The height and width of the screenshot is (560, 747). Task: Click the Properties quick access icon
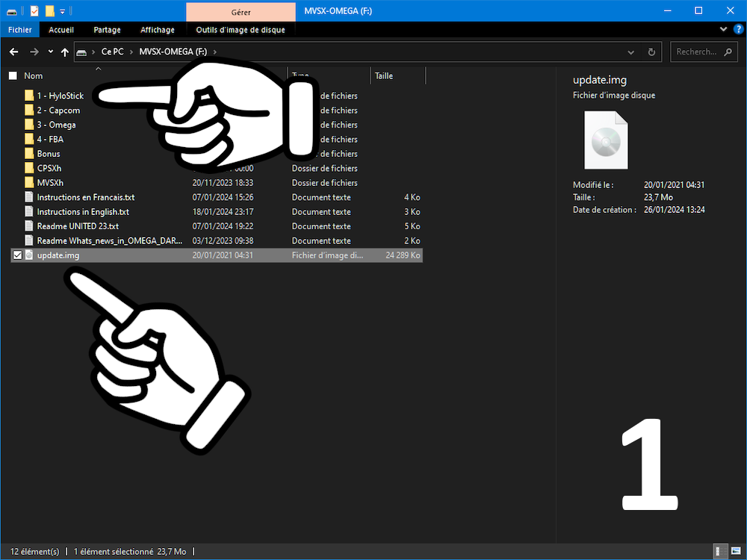[x=34, y=11]
